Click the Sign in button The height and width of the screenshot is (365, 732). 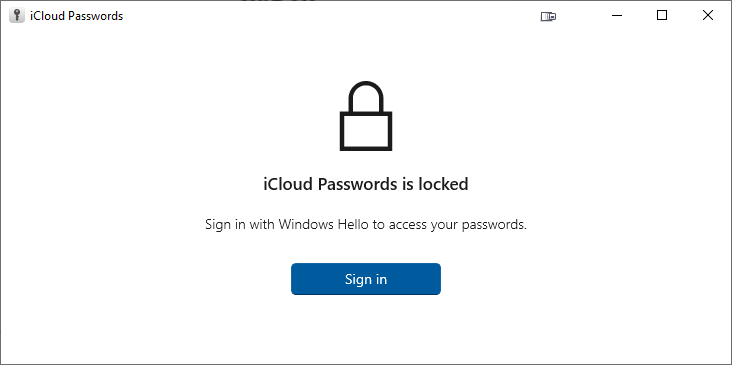[x=366, y=279]
